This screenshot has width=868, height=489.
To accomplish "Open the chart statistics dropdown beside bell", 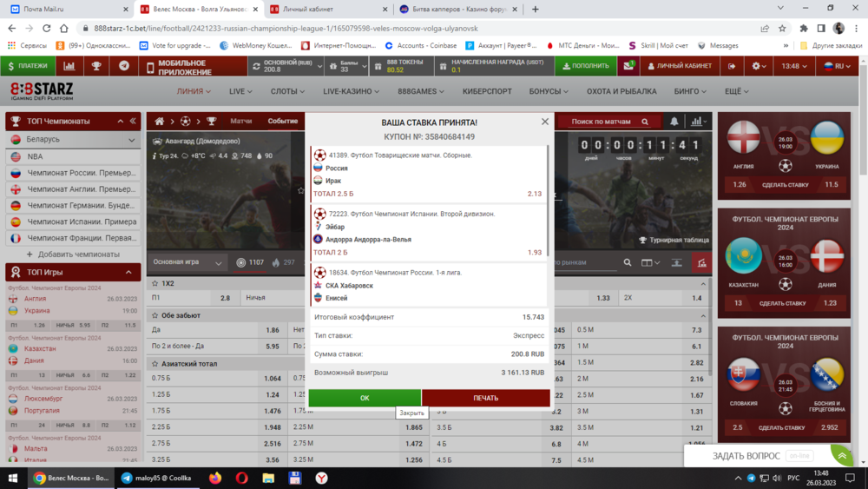I will pos(699,122).
